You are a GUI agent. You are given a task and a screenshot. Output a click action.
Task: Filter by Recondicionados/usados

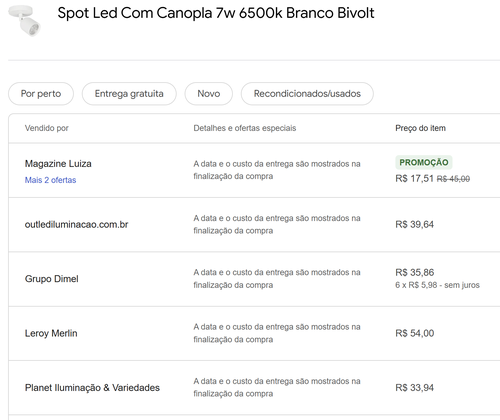coord(307,94)
